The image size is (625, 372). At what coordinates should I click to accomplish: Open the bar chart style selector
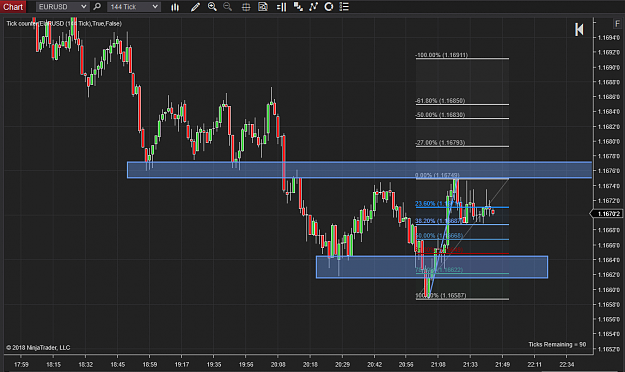click(175, 7)
